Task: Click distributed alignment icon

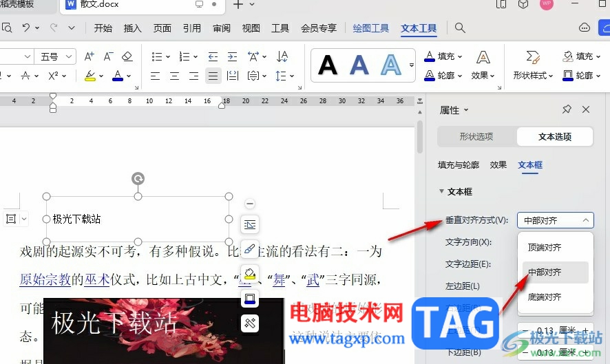Action: [x=232, y=76]
